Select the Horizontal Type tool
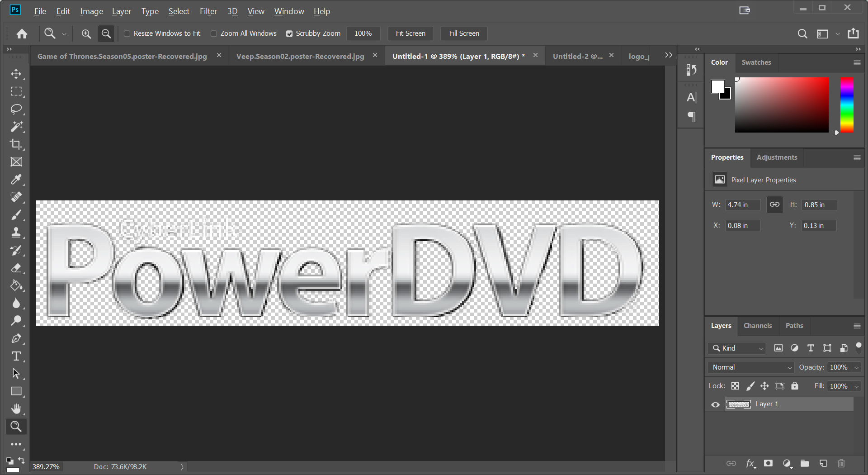The width and height of the screenshot is (868, 475). (x=16, y=356)
